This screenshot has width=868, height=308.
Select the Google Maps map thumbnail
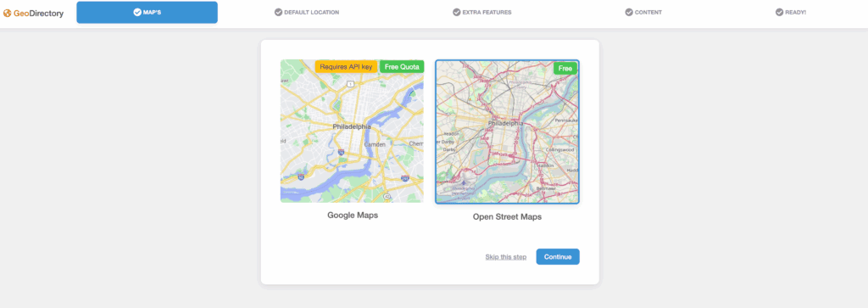352,132
